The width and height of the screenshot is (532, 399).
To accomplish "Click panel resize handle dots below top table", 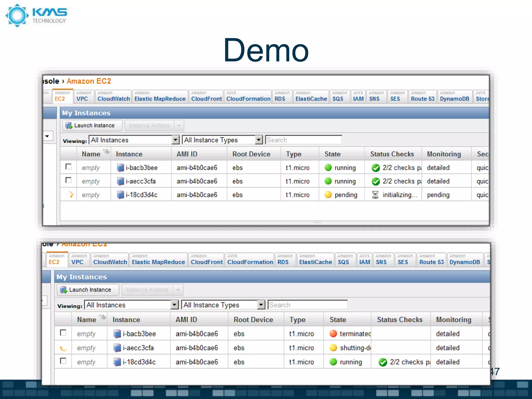I will click(317, 223).
